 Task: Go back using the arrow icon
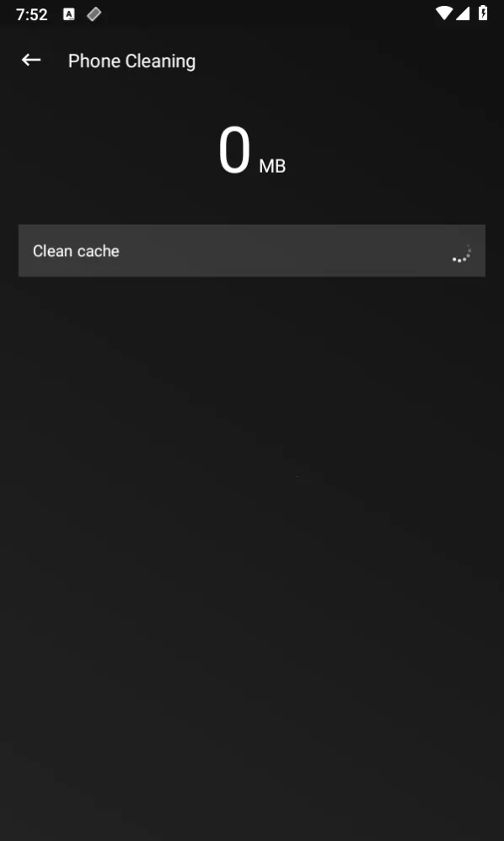click(31, 60)
